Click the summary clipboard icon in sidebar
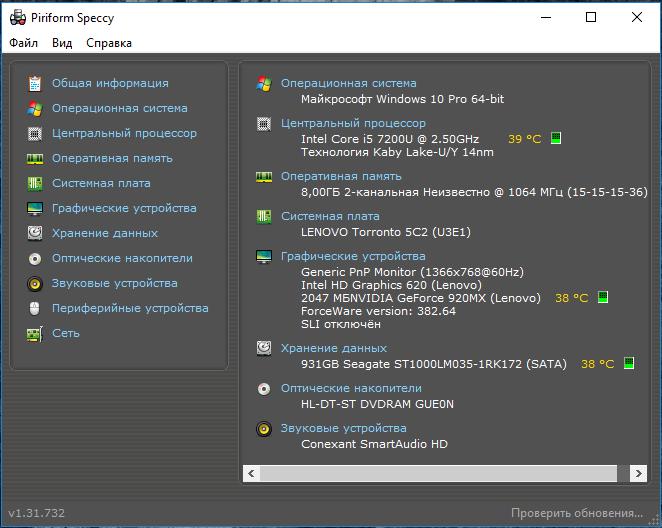662x528 pixels. 35,83
